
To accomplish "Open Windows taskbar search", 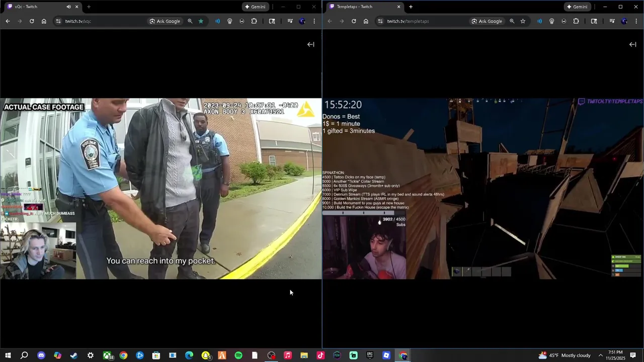I will point(24,355).
